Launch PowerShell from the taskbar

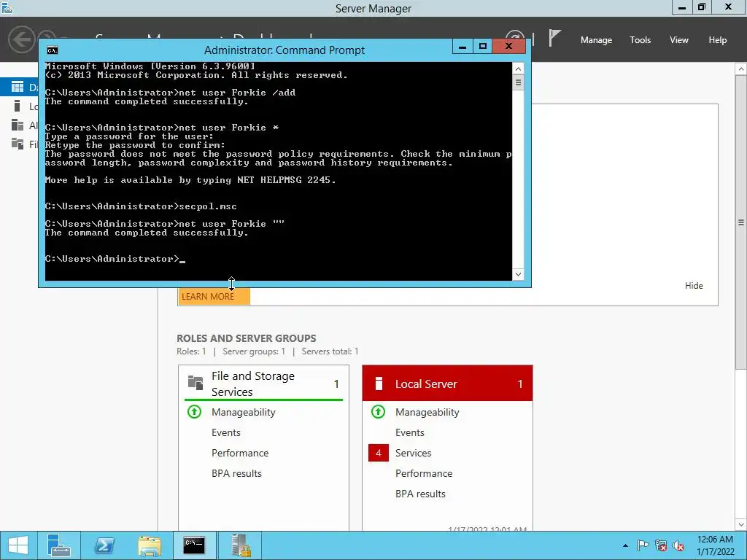coord(104,545)
